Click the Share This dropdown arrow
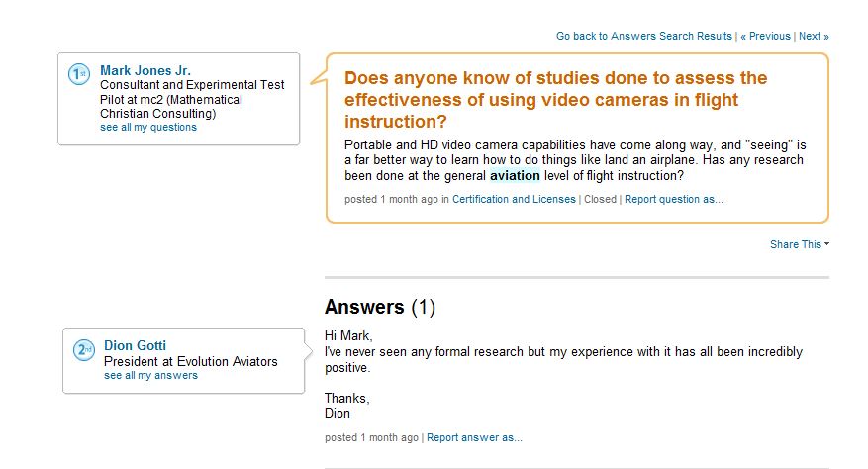Image resolution: width=868 pixels, height=469 pixels. [827, 243]
